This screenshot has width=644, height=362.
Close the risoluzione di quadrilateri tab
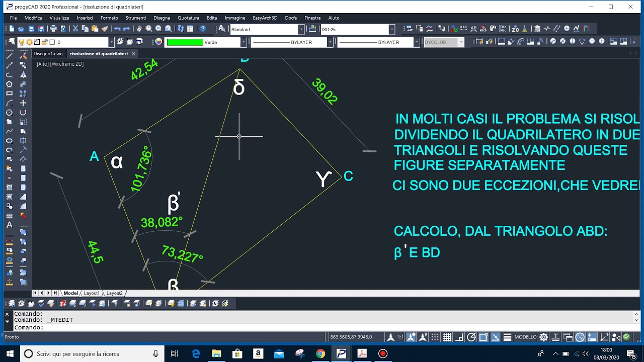[x=133, y=54]
